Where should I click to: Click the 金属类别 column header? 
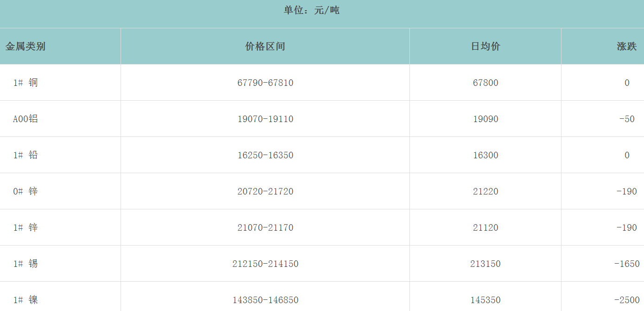click(x=26, y=46)
